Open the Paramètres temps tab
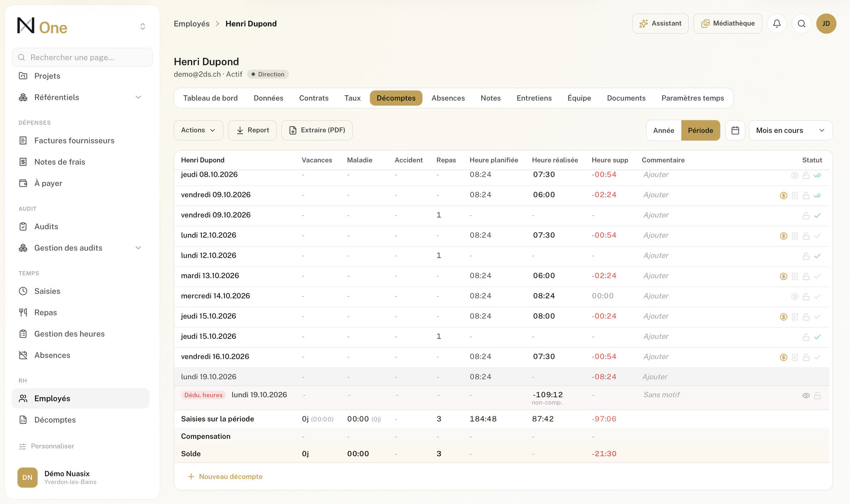 (693, 98)
